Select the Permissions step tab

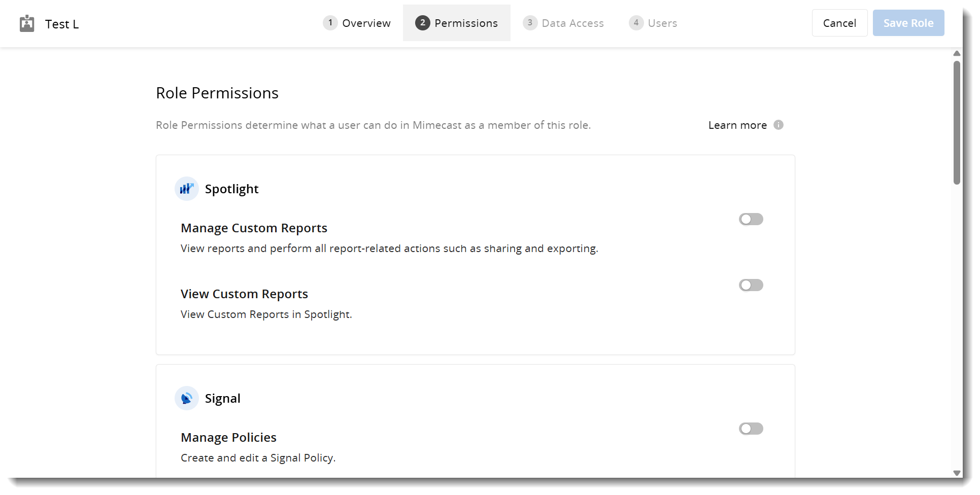(456, 23)
